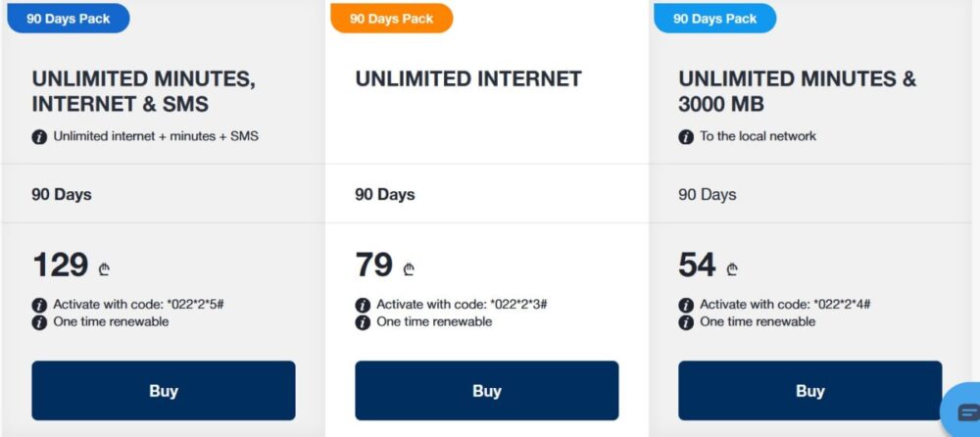This screenshot has height=437, width=980.
Task: Click info icon beside 'To the local network'
Action: click(x=686, y=136)
